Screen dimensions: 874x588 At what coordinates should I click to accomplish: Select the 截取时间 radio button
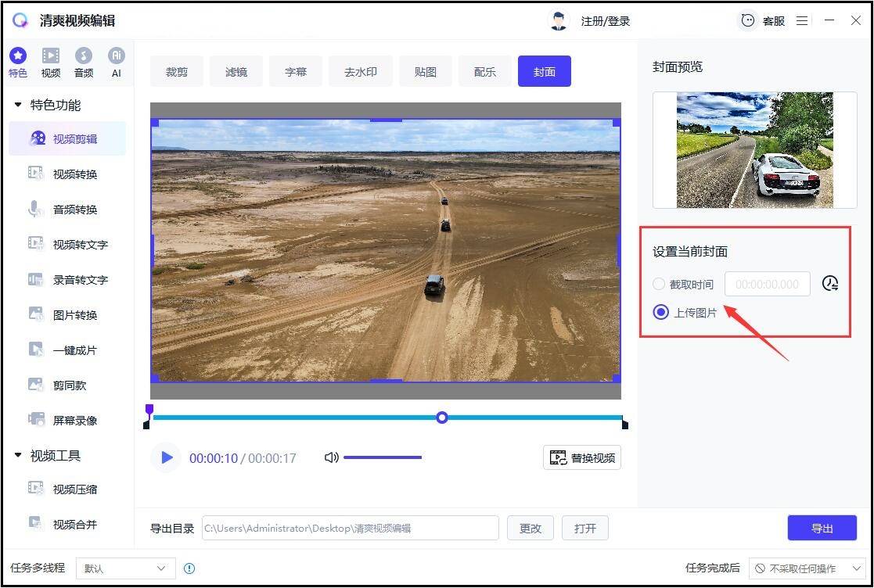[659, 284]
